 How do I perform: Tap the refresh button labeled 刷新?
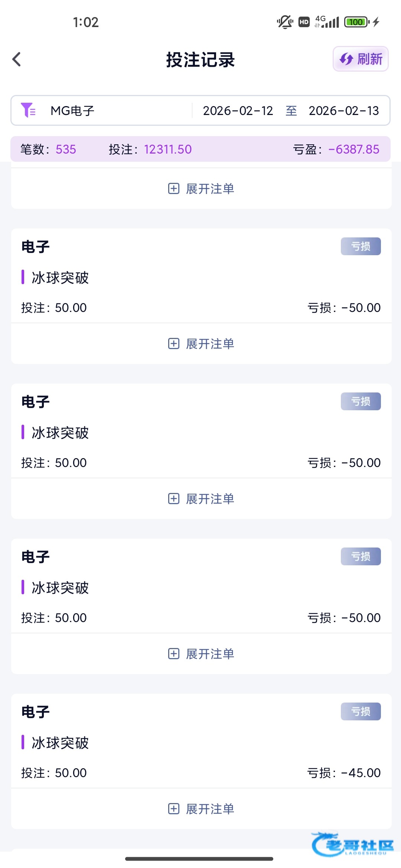(x=361, y=59)
